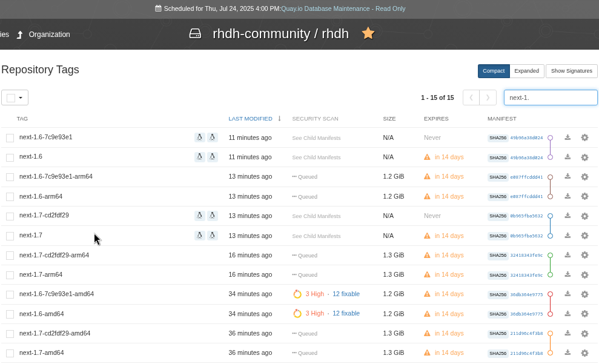Screen dimensions: 599x364
Task: Fetch tag download icon for next-1.7-cd2fdf29-amd64
Action: (568, 333)
